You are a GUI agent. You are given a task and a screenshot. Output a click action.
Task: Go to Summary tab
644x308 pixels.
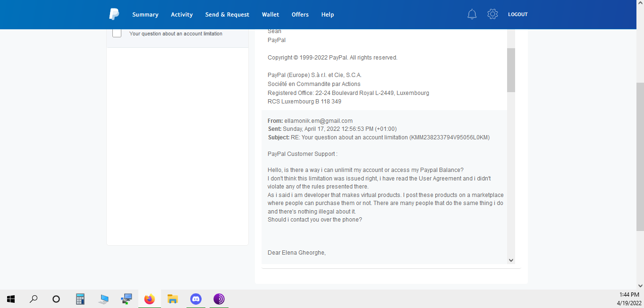click(x=145, y=15)
